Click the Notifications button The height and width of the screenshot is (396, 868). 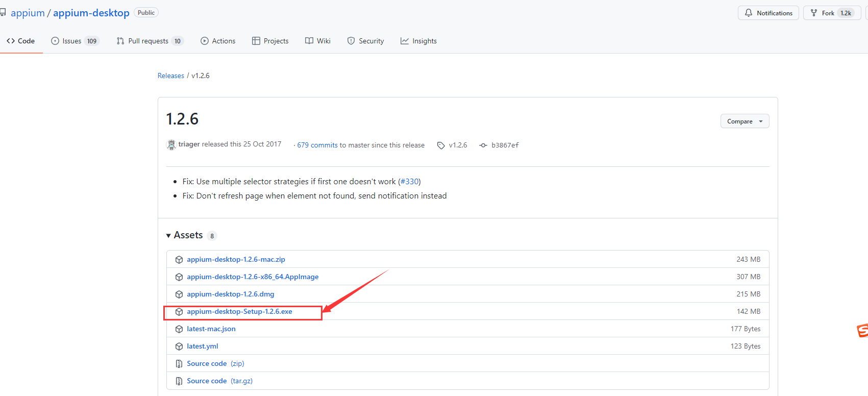point(768,13)
